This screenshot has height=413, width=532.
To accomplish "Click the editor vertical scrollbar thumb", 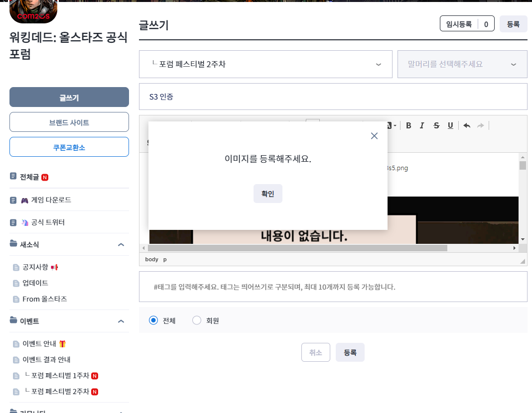I will [x=523, y=165].
